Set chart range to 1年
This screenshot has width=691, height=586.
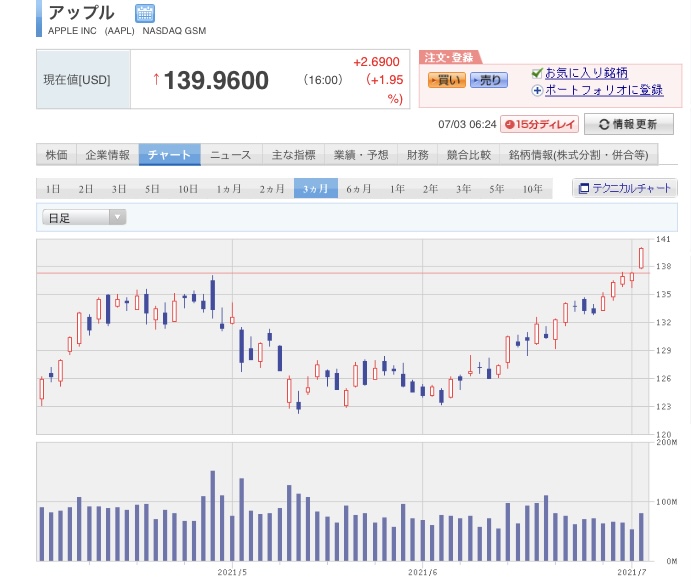click(x=397, y=189)
